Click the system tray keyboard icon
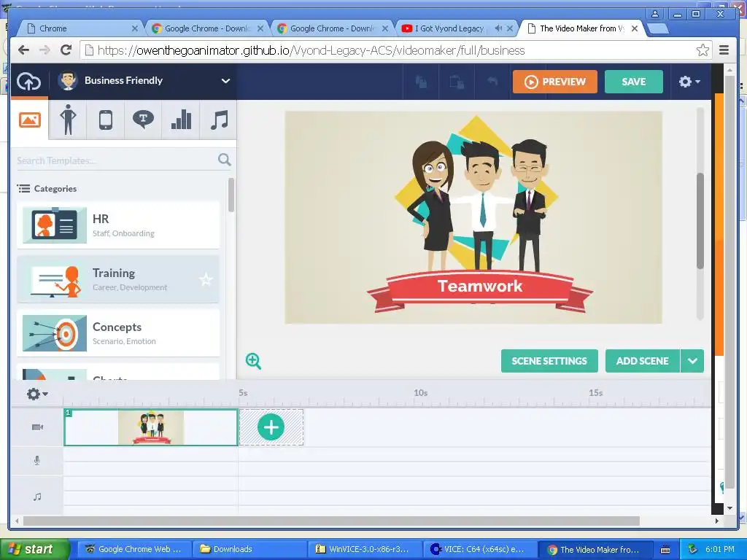Image resolution: width=747 pixels, height=560 pixels. pos(665,550)
